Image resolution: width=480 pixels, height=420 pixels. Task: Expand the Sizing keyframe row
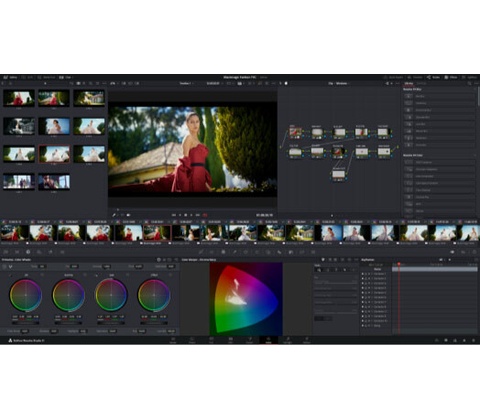click(x=372, y=325)
